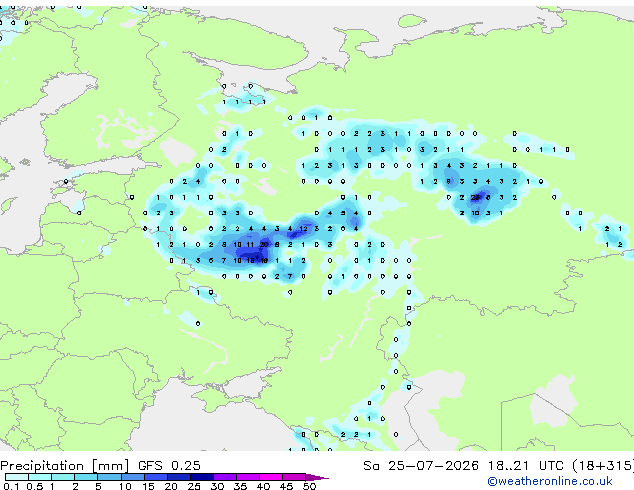This screenshot has width=634, height=490.
Task: Click the 30–35 mm purple swatch
Action: pos(224,477)
